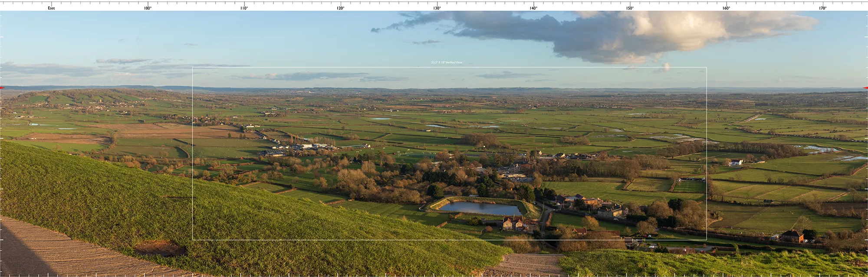Click the rectangular pond in the panorama
Screen dimensions: 868x277
click(480, 207)
